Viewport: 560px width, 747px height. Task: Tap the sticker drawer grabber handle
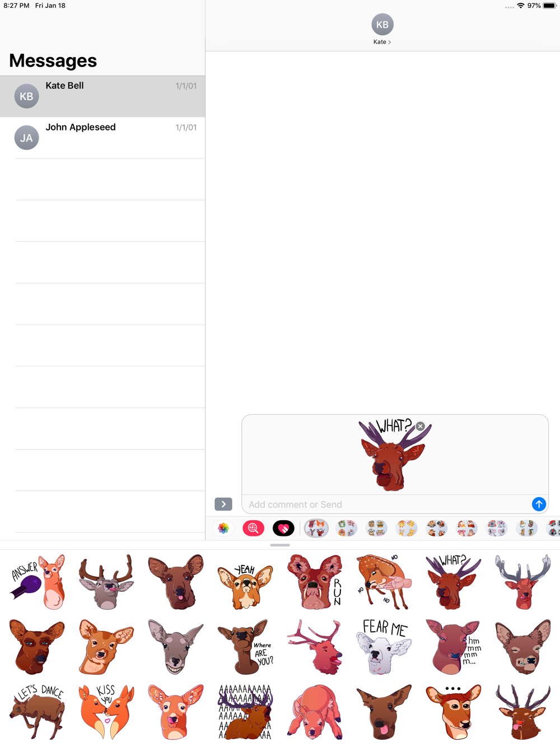point(280,545)
